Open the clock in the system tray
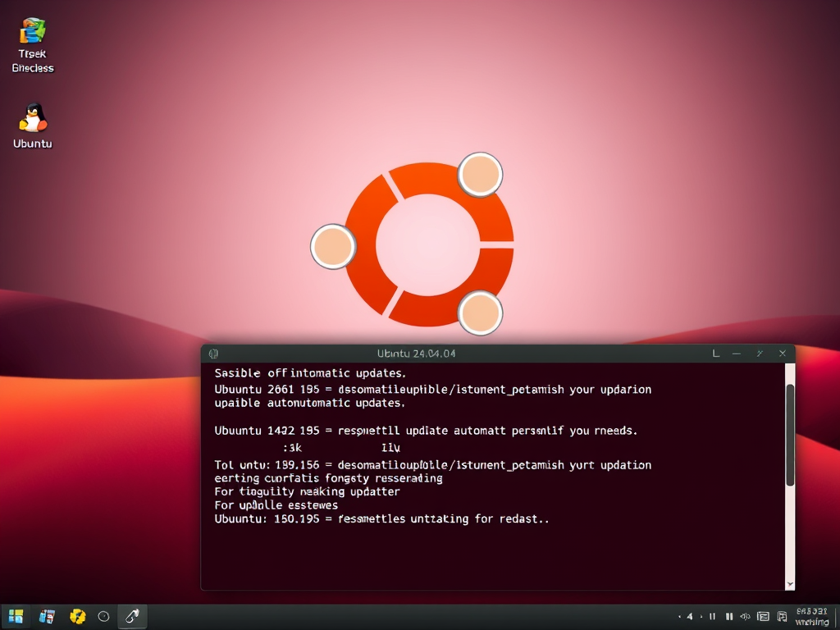Viewport: 840px width, 630px height. coord(812,617)
